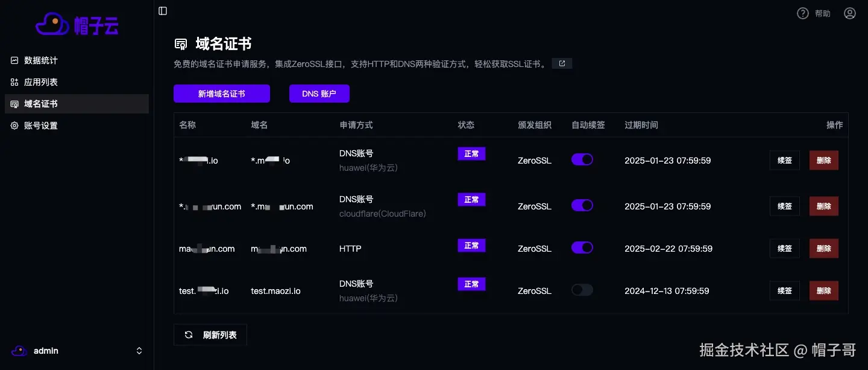Select the 数据统计 statistics icon in sidebar
Image resolution: width=868 pixels, height=370 pixels.
[14, 60]
